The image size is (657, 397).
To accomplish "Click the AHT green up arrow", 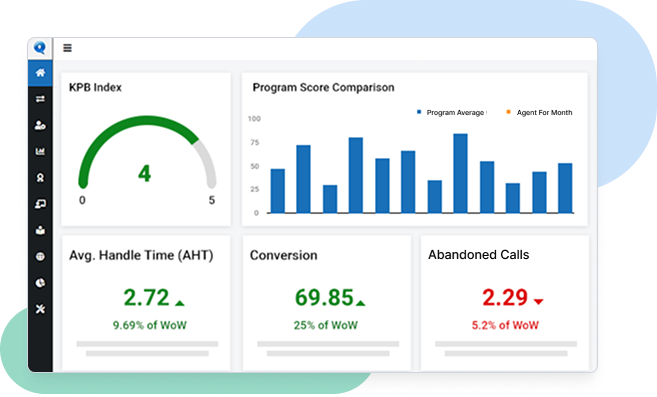I will tap(180, 303).
